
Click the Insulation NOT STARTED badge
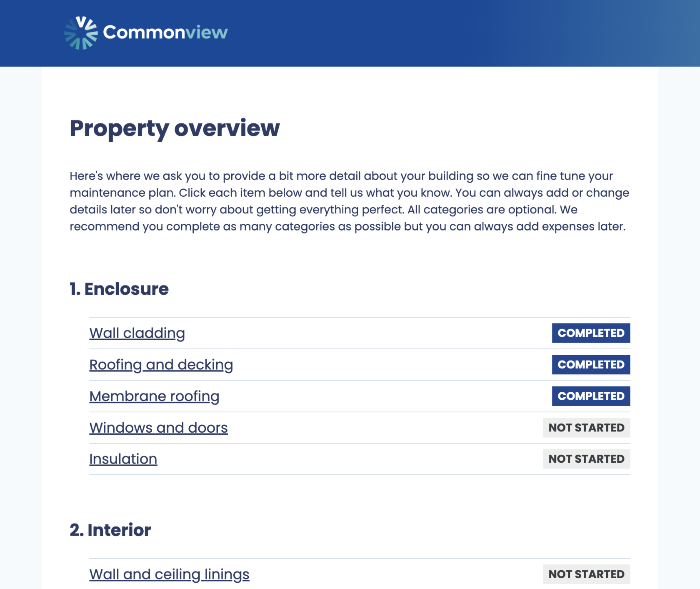coord(586,459)
